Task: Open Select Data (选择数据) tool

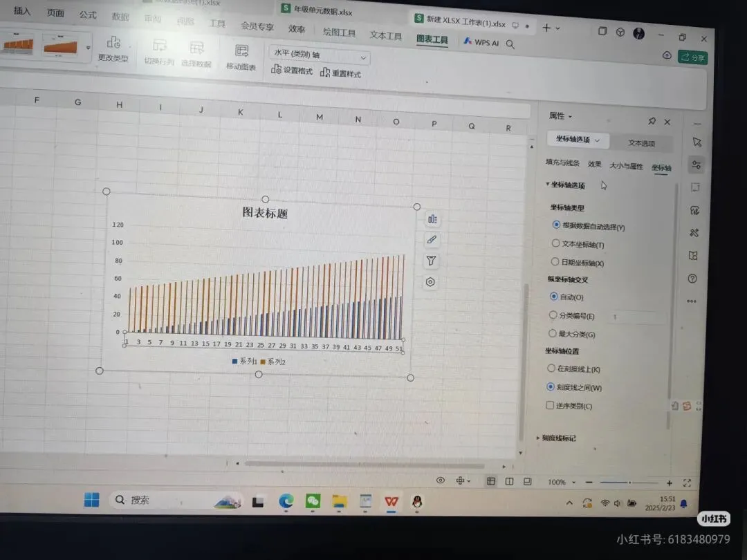Action: [196, 55]
